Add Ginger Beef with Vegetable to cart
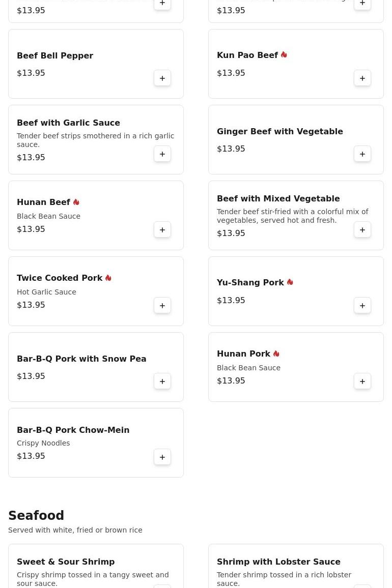Screen dimensions: 392x588 pyautogui.click(x=362, y=154)
